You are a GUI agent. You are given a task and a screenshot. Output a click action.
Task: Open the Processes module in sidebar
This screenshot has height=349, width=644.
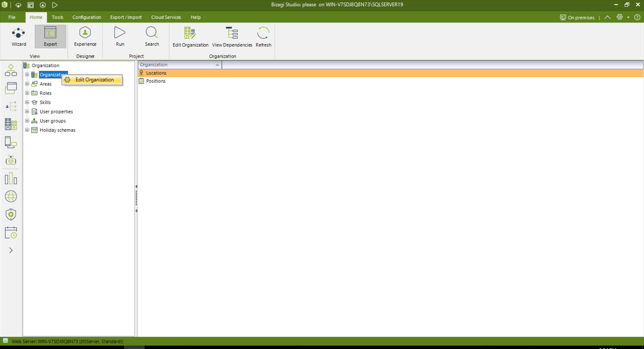11,70
